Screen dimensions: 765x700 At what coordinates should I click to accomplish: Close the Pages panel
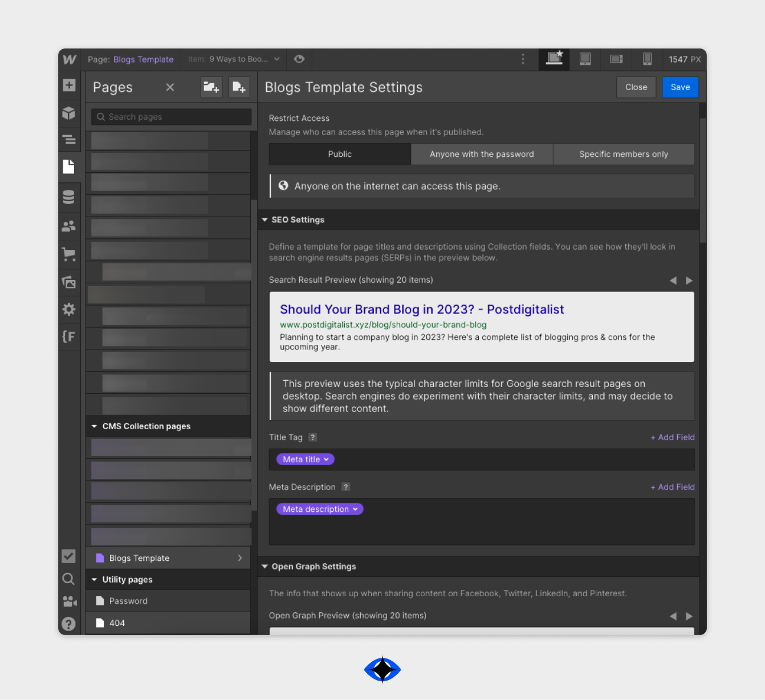coord(170,87)
